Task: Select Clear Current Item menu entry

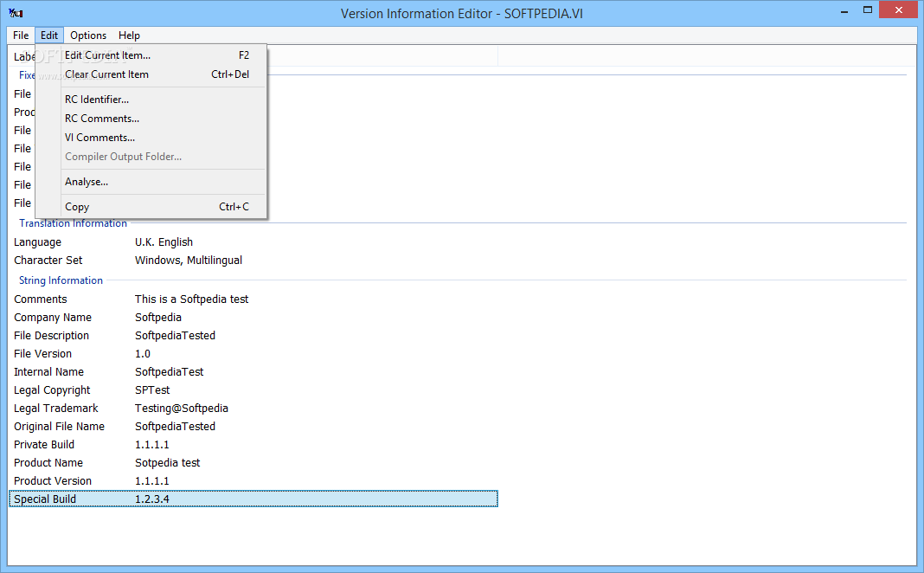Action: point(151,74)
